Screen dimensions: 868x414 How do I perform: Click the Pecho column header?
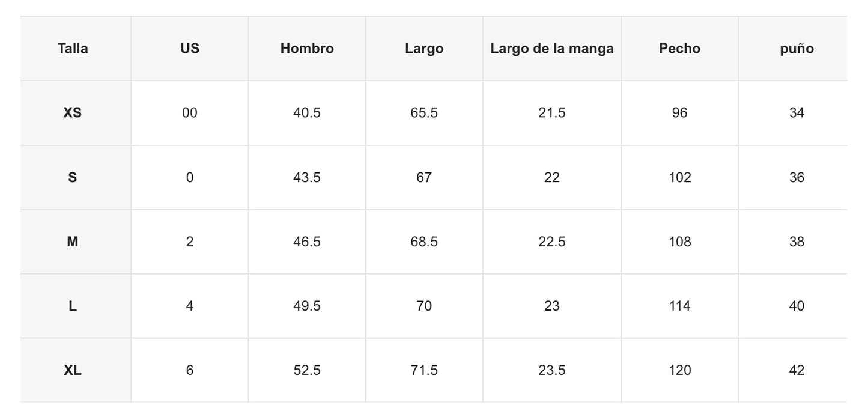coord(680,49)
